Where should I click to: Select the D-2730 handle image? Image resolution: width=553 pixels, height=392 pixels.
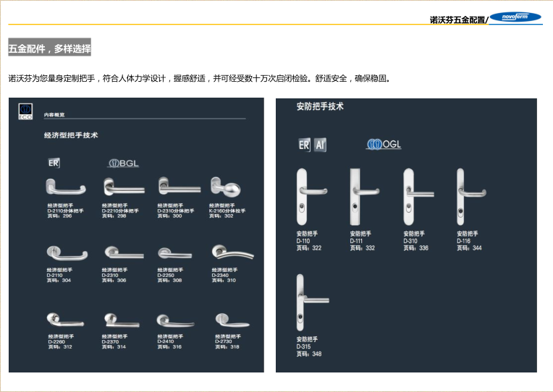[x=232, y=320]
